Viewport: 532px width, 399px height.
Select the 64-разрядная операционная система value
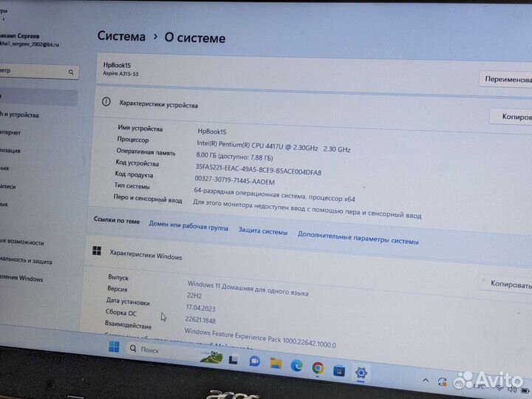pos(274,194)
